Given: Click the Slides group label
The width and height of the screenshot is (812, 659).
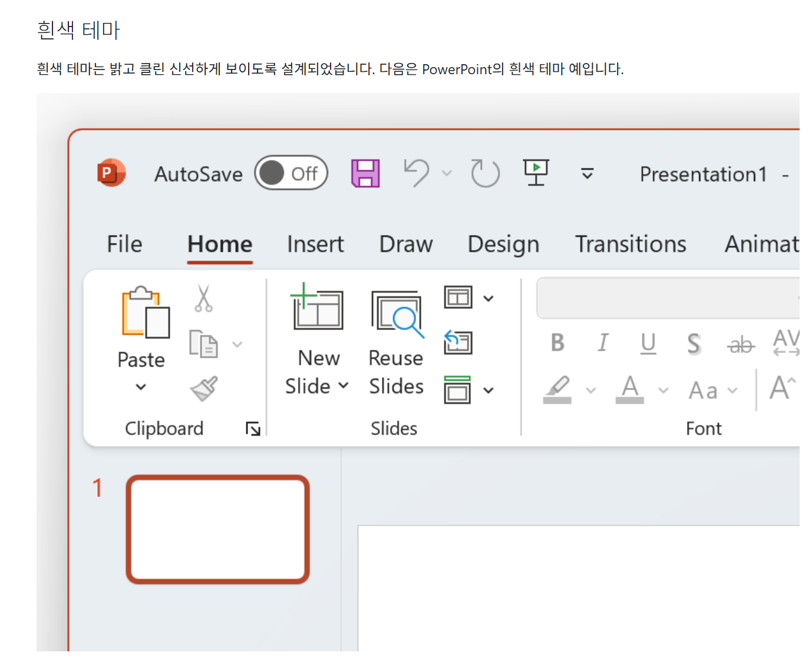Looking at the screenshot, I should [x=394, y=429].
